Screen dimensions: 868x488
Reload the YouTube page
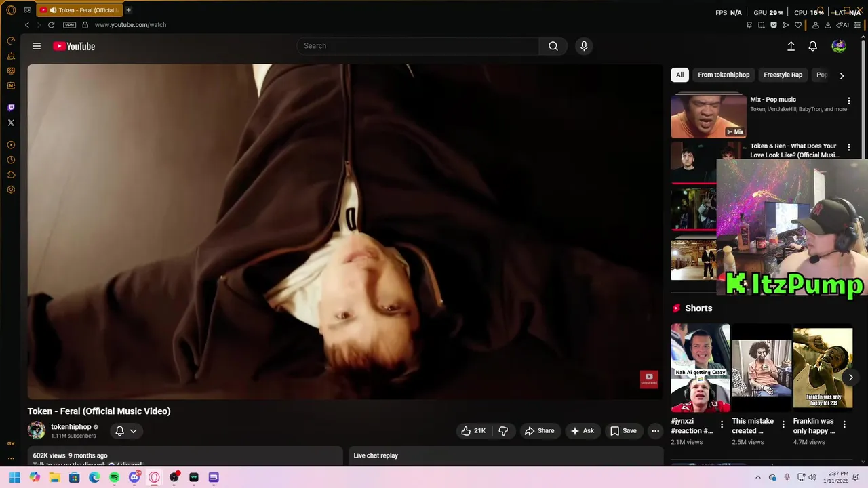[x=51, y=25]
